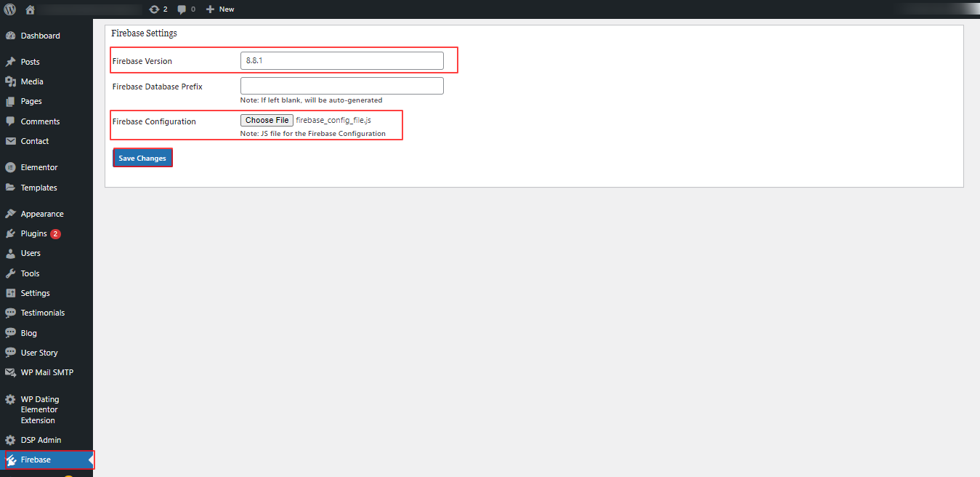980x477 pixels.
Task: Click the Comments icon in sidebar
Action: 10,121
